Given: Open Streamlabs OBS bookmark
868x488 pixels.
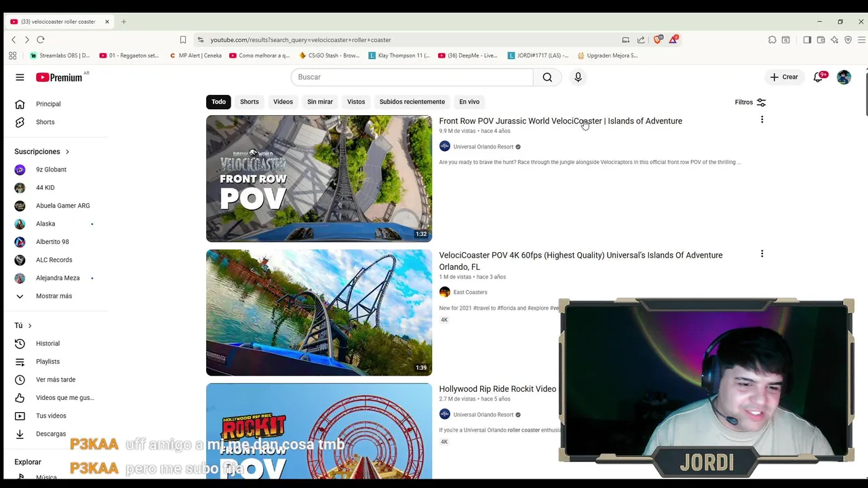Looking at the screenshot, I should (60, 56).
